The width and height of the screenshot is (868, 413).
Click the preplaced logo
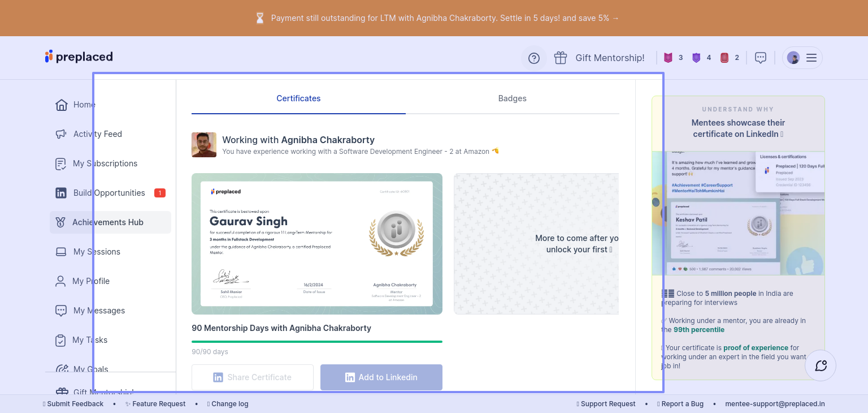click(x=79, y=57)
